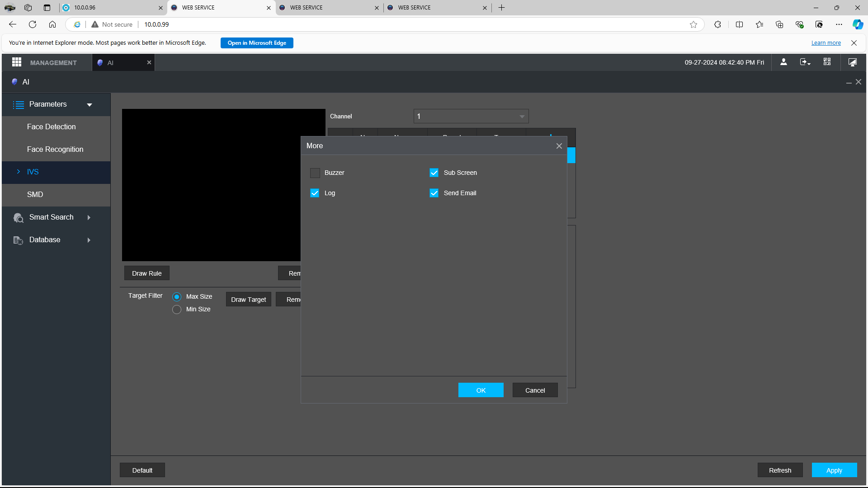The image size is (868, 488).
Task: Uncheck the Sub Screen checkbox
Action: (434, 173)
